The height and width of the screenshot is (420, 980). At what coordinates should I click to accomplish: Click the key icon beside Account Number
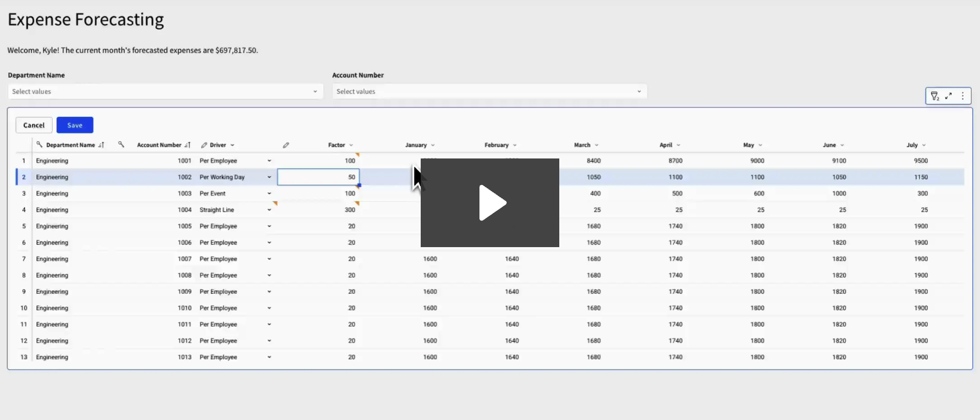pyautogui.click(x=121, y=145)
